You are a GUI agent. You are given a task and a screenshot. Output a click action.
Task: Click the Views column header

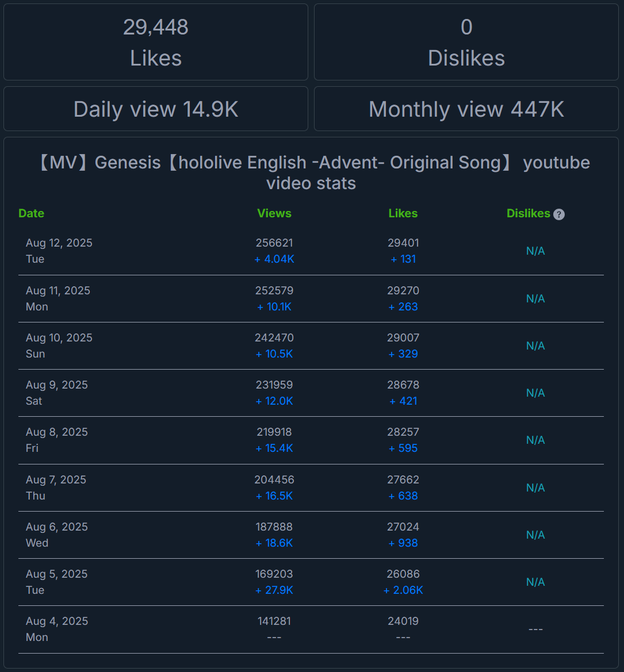tap(274, 213)
